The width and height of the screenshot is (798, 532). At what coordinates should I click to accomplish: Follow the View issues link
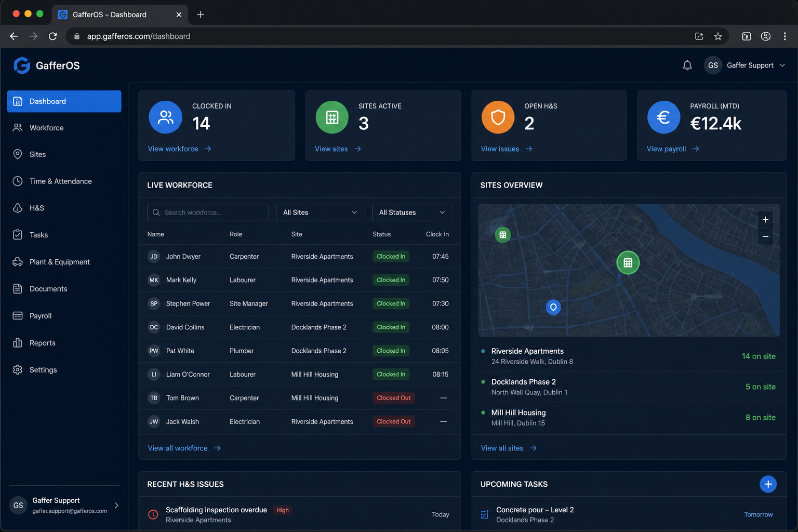pos(507,149)
